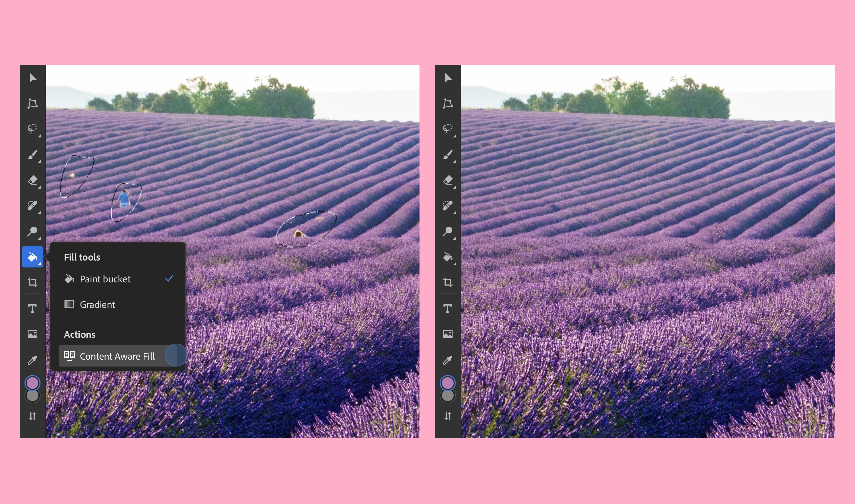
Task: Select the Eraser tool in left toolbar
Action: click(x=33, y=180)
